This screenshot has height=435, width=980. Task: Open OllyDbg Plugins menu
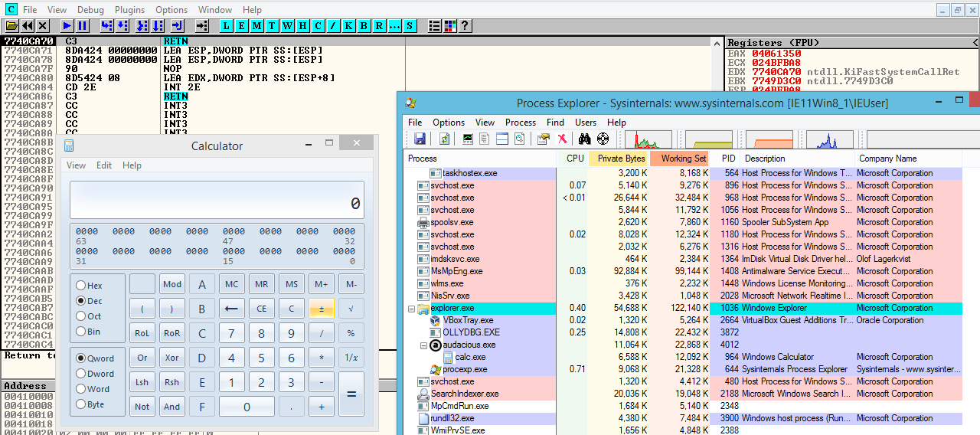(129, 10)
